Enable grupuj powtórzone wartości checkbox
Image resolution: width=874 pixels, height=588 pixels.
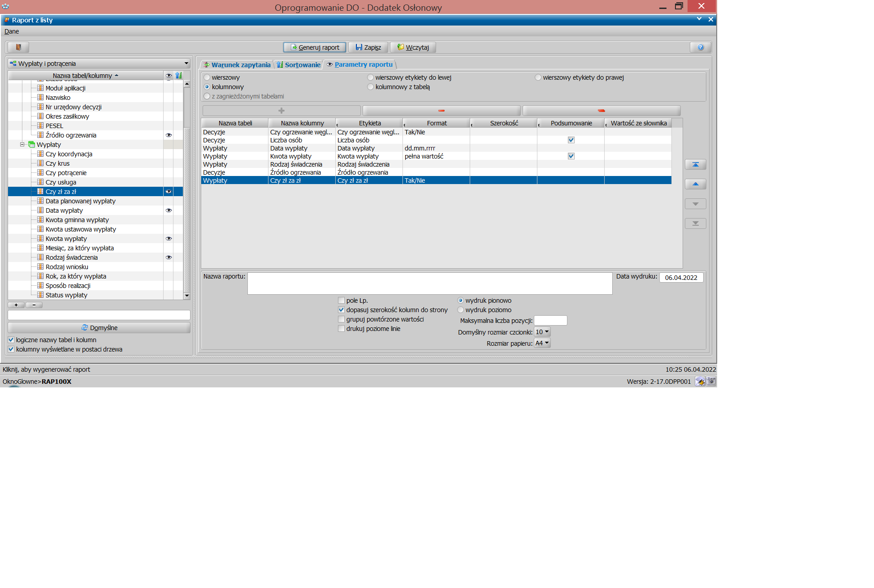point(342,319)
